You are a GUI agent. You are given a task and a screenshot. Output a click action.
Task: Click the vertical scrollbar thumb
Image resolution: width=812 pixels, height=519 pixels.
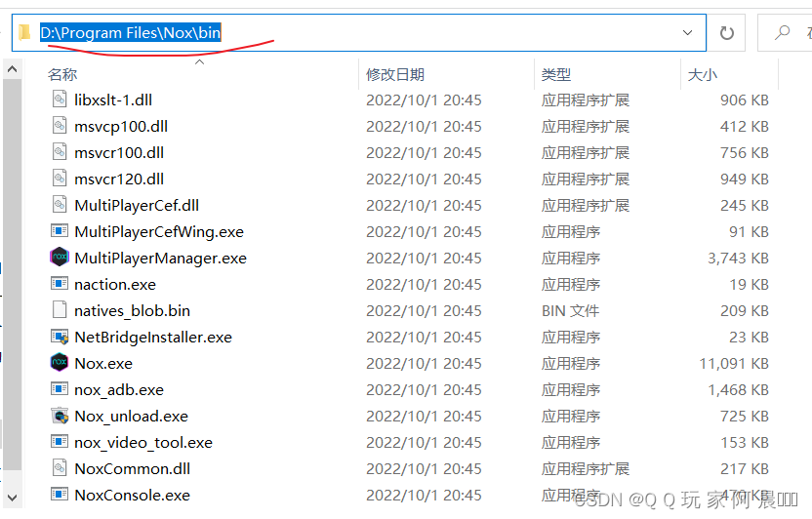tap(13, 274)
